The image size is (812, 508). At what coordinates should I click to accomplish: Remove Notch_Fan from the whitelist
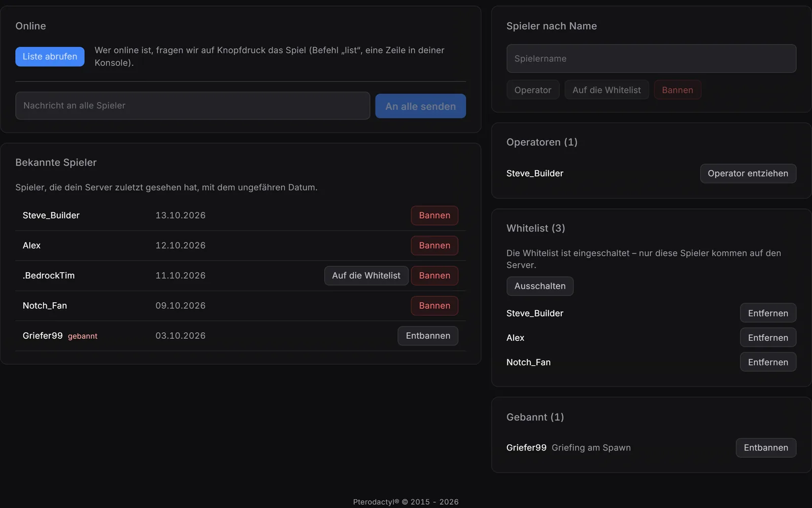(768, 362)
